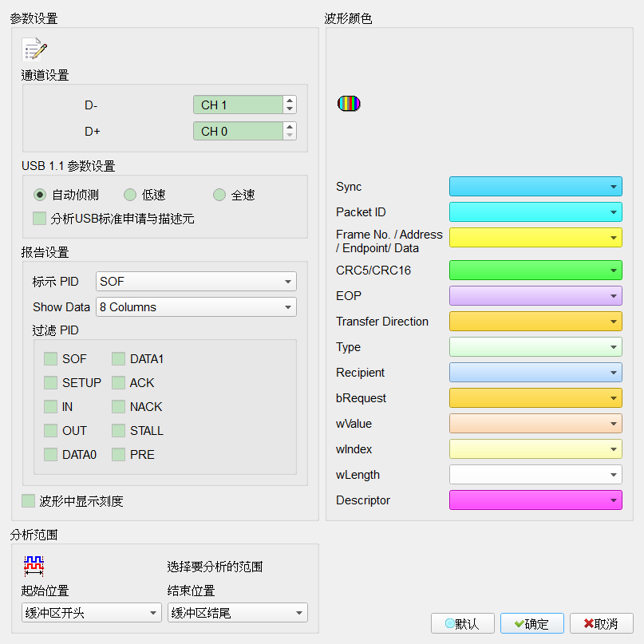Open the Transfer Direction color picker
Screen dimensions: 644x644
(x=535, y=321)
